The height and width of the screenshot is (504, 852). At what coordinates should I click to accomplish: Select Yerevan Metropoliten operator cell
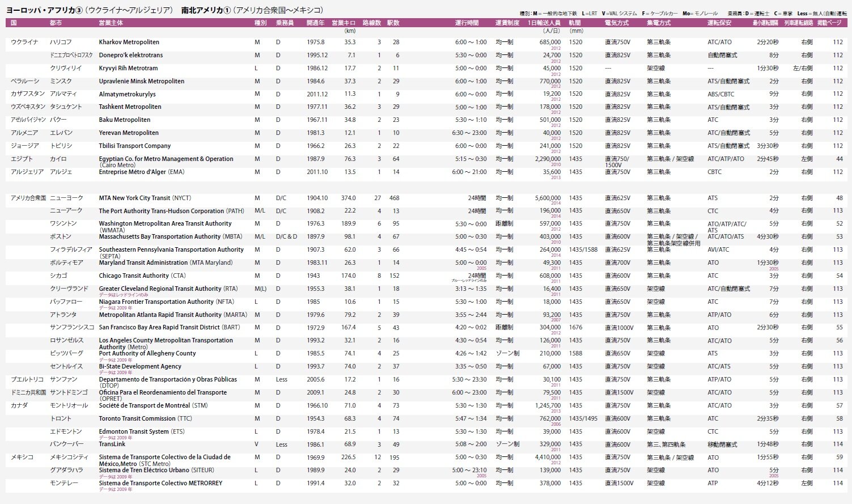(129, 133)
